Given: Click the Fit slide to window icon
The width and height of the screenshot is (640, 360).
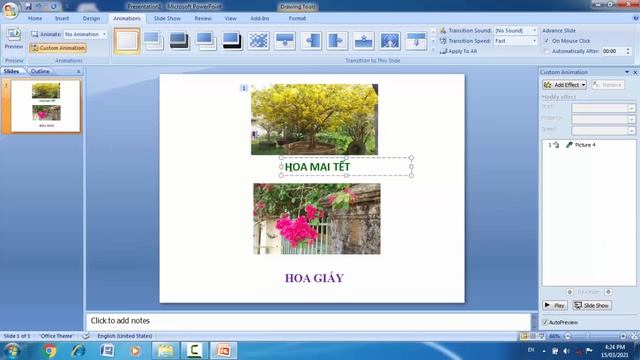Looking at the screenshot, I should pos(634,336).
